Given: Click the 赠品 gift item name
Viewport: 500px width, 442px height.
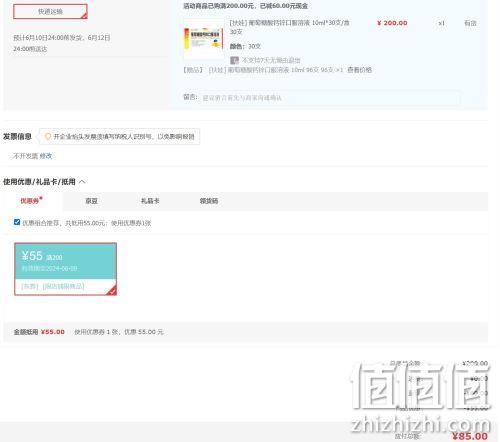Looking at the screenshot, I should click(x=276, y=70).
